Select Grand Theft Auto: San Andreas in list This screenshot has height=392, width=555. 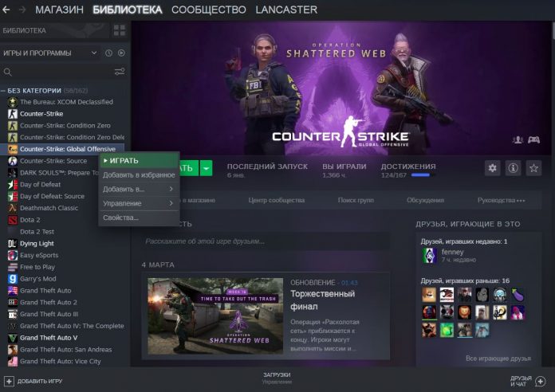pyautogui.click(x=66, y=350)
